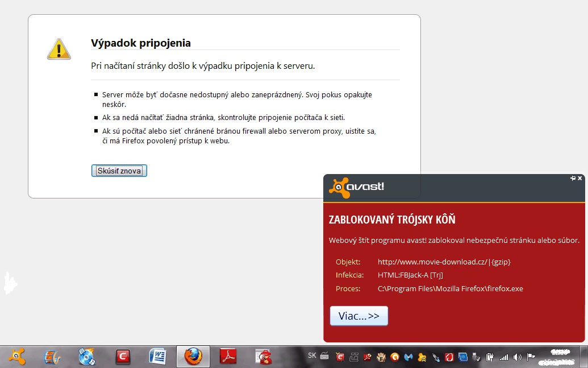
Task: Click the blocked URL movie-download.cz text
Action: point(444,262)
